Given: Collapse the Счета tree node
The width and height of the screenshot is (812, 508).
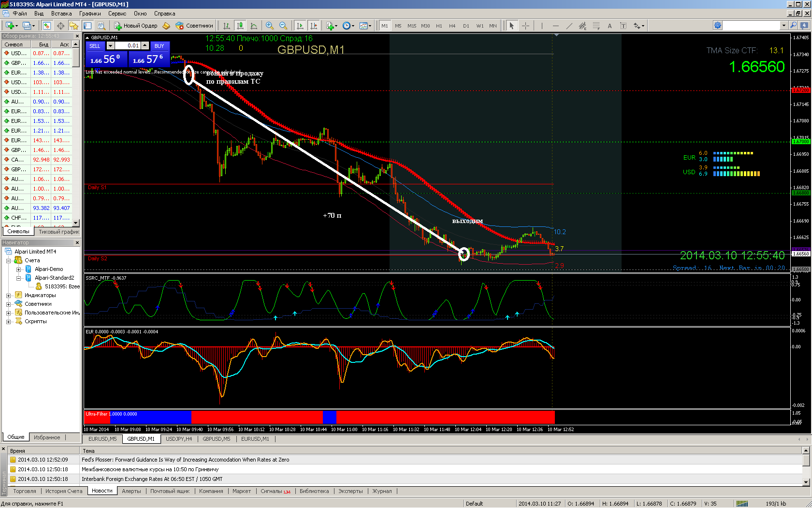Looking at the screenshot, I should [x=8, y=260].
